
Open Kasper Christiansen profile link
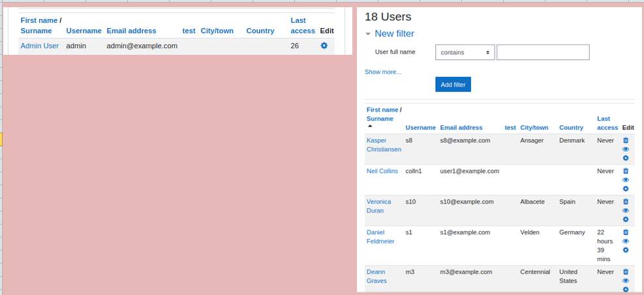click(384, 145)
